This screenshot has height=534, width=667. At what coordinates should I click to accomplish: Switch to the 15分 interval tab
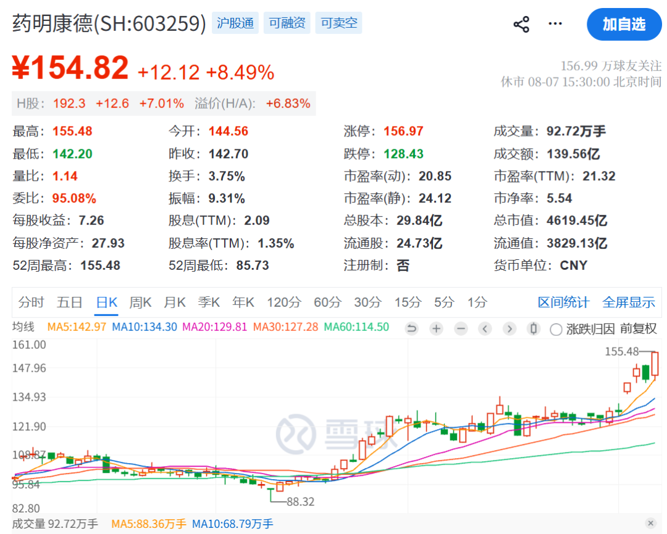(x=408, y=303)
